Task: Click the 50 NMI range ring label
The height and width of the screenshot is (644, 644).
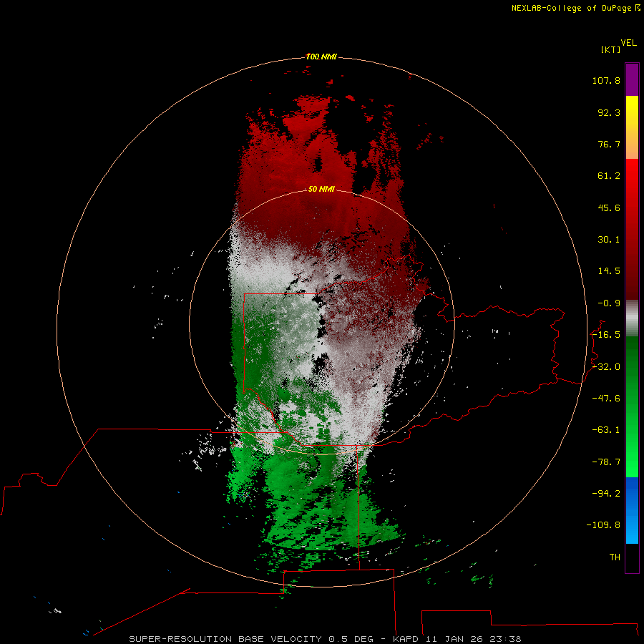Action: (321, 189)
